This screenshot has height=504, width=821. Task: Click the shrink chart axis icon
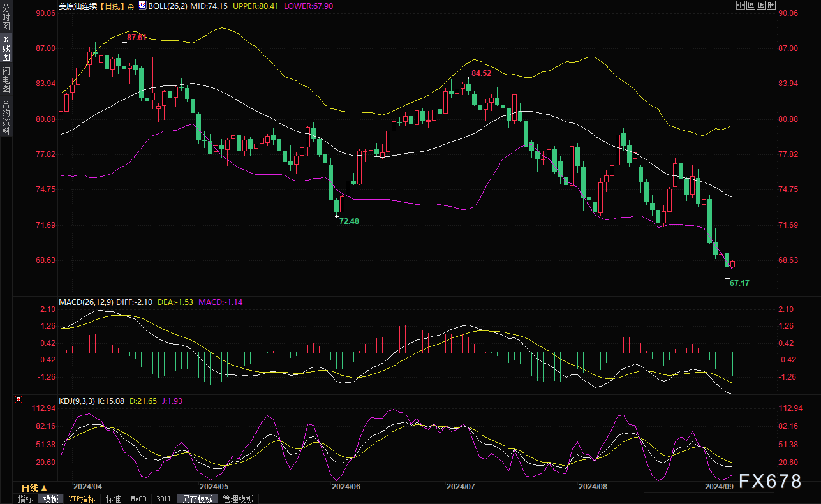coord(752,6)
